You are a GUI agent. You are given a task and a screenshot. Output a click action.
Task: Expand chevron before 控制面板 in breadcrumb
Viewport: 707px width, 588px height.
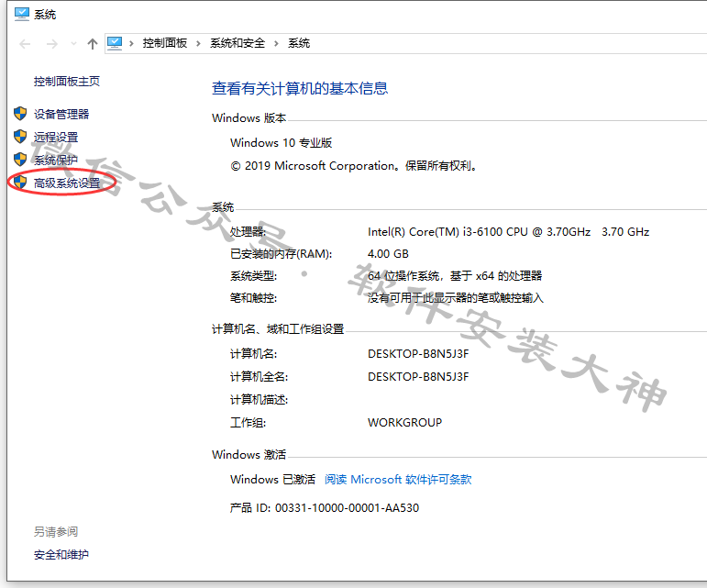point(131,43)
